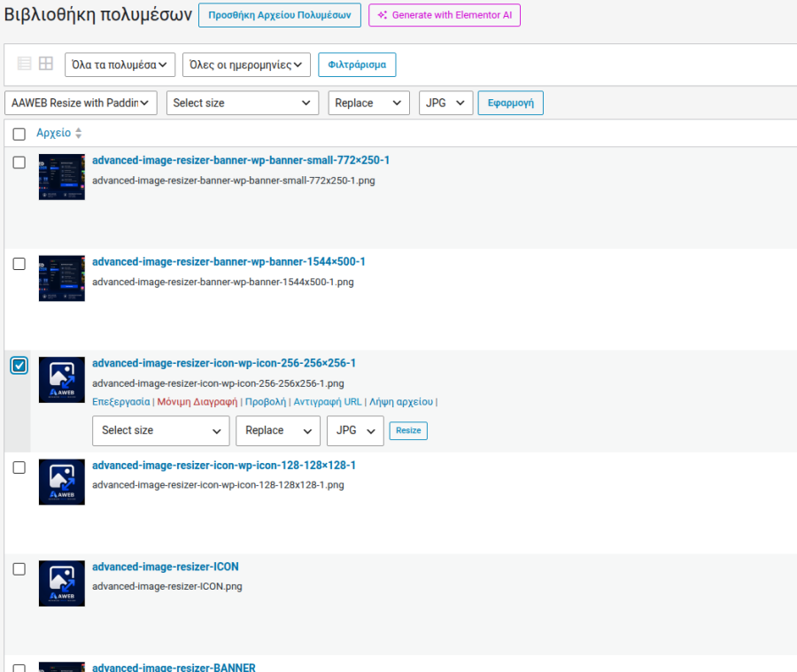Screen dimensions: 797x672
Task: Uncheck the icon-256-256x256-1 row checkbox
Action: (19, 366)
